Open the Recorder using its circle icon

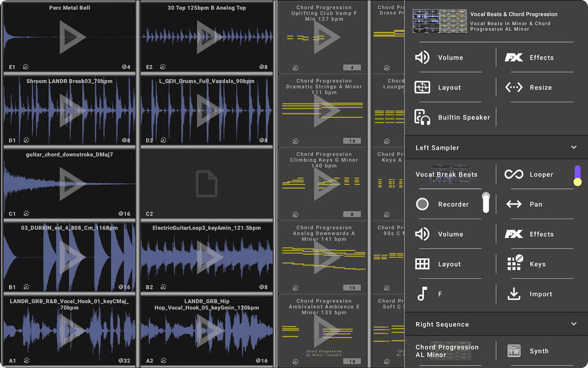coord(443,204)
